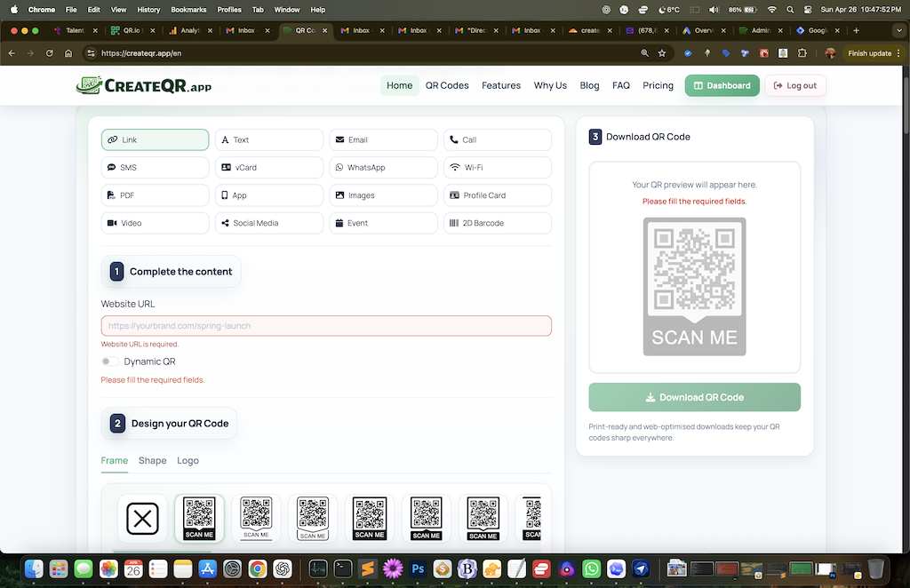
Task: Open Chrome's home page button
Action: 68,53
